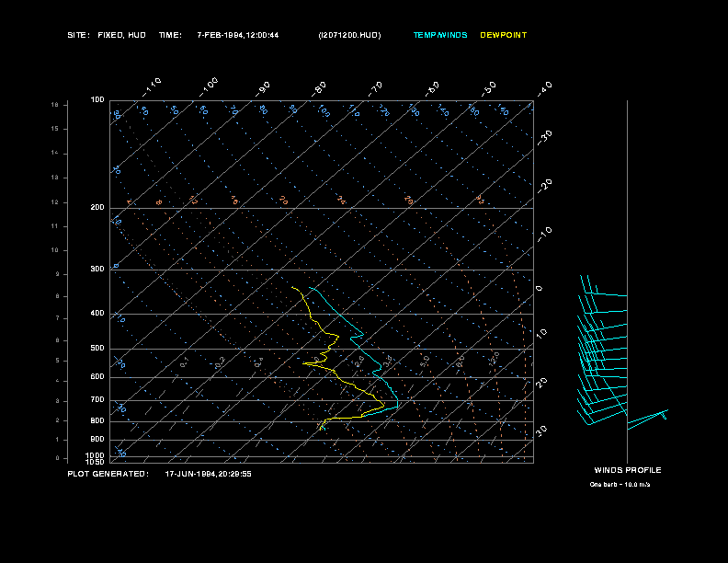
Task: Click the 900 pressure level label
Action: [97, 439]
